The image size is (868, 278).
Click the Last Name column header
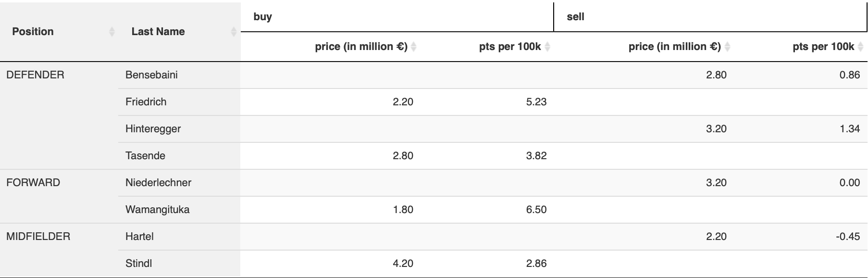click(158, 32)
